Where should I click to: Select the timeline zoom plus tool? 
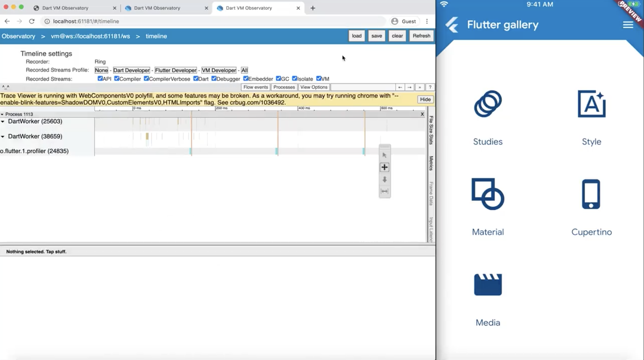(x=384, y=167)
